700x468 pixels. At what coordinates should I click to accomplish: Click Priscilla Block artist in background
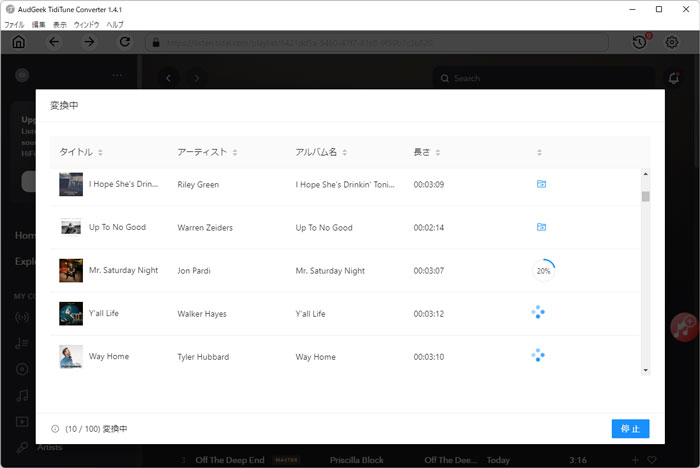click(x=357, y=460)
